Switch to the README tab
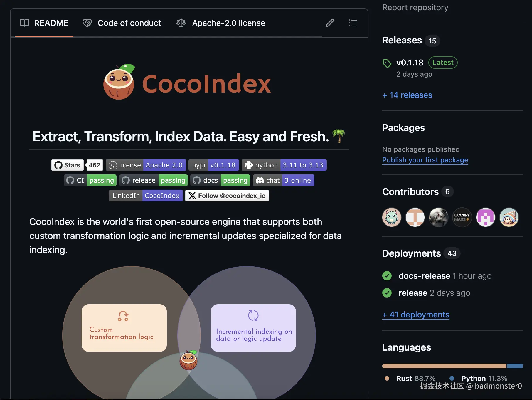 [x=44, y=23]
